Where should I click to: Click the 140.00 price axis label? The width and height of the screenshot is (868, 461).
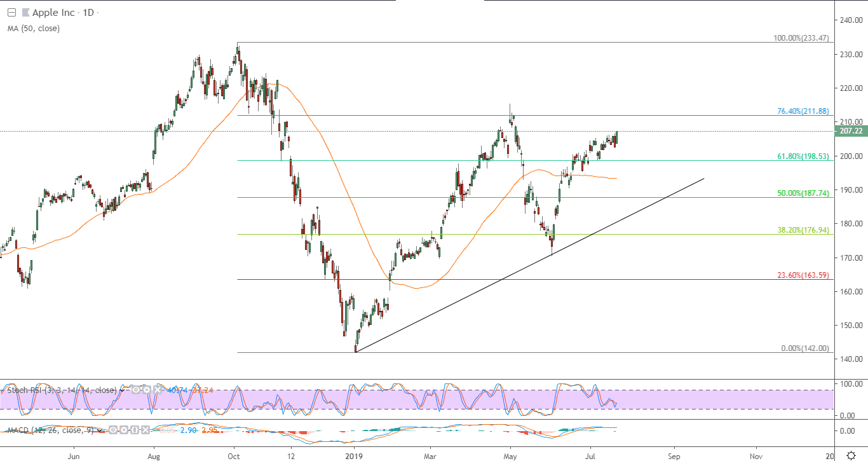pos(850,359)
